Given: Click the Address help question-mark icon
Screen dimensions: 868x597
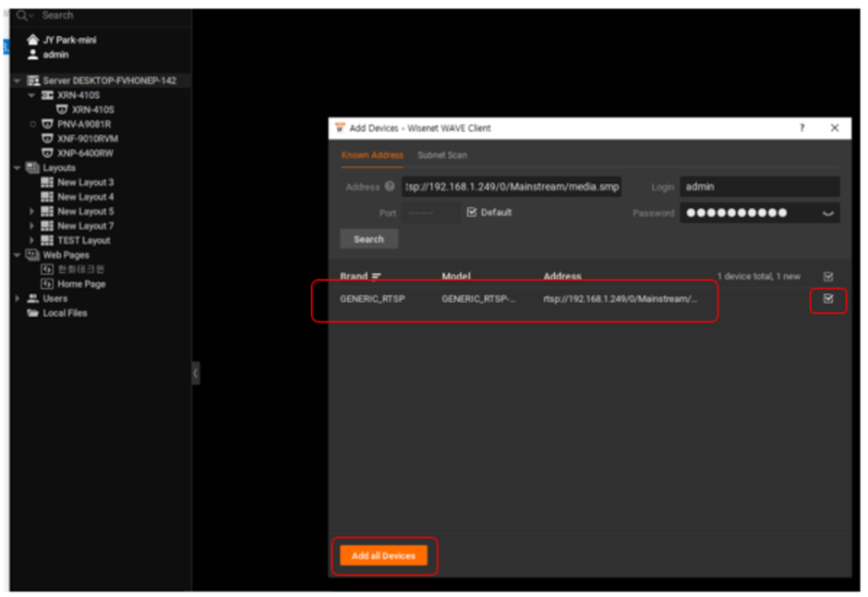Looking at the screenshot, I should (x=390, y=187).
